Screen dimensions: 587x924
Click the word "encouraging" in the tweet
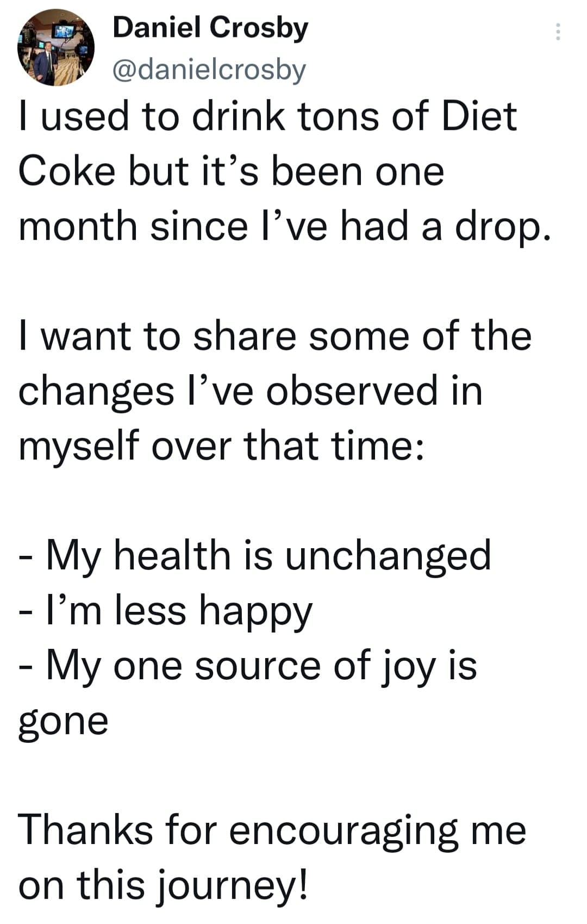pos(344,832)
